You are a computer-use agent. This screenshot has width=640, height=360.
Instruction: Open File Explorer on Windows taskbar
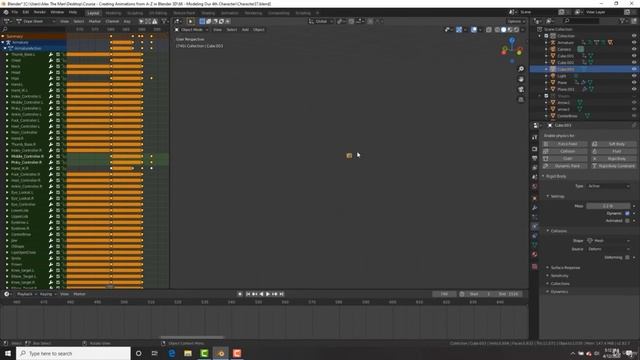188,353
